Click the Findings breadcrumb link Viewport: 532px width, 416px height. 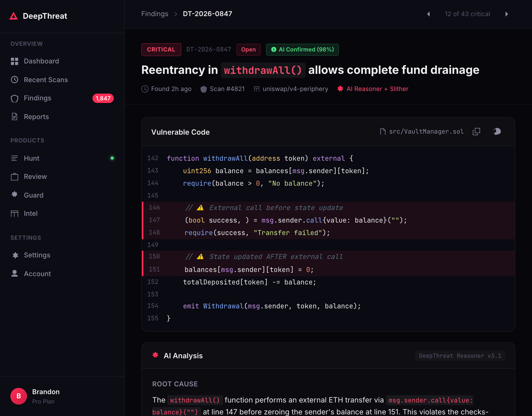point(155,14)
